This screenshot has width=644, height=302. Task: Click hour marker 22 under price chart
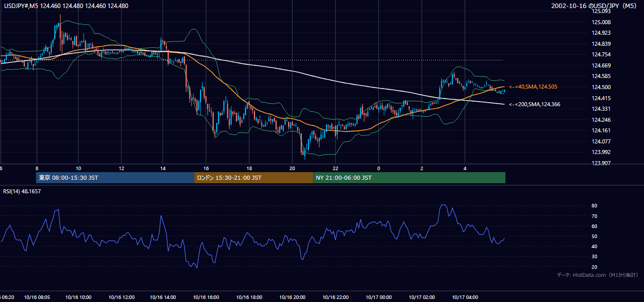335,168
